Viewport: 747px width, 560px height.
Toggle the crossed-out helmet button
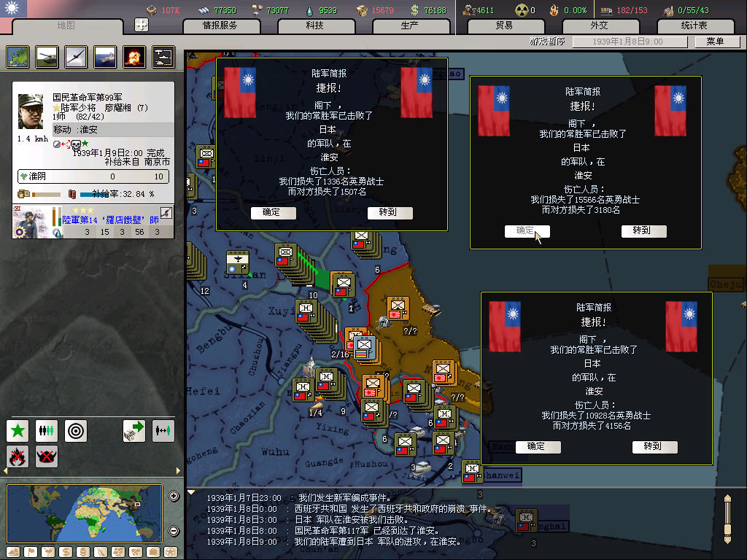click(x=46, y=456)
